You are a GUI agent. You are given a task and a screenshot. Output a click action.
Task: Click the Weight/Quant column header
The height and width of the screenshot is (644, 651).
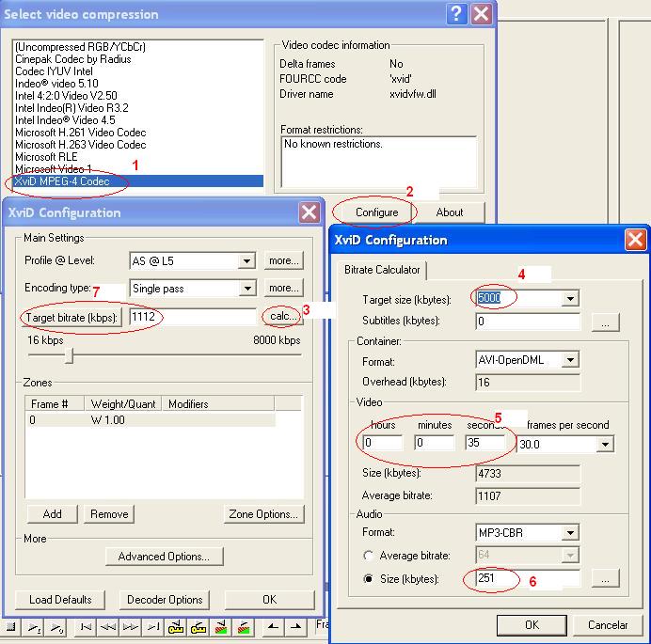[123, 403]
